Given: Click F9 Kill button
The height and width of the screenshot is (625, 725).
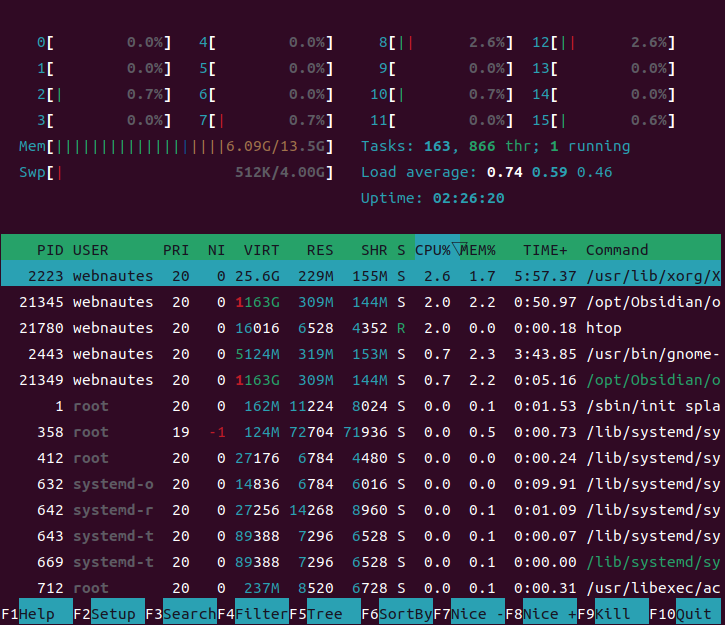Looking at the screenshot, I should [613, 613].
